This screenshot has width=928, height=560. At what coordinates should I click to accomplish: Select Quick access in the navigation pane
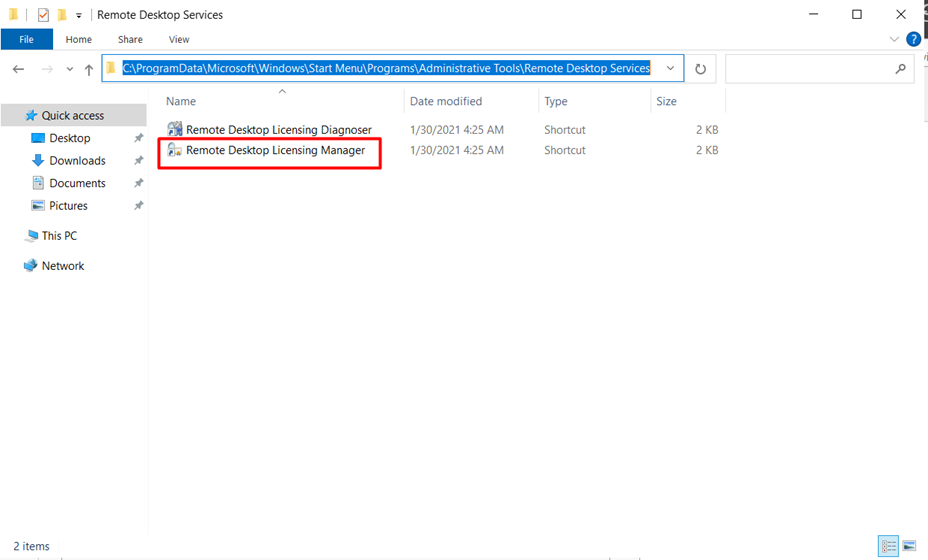click(73, 115)
